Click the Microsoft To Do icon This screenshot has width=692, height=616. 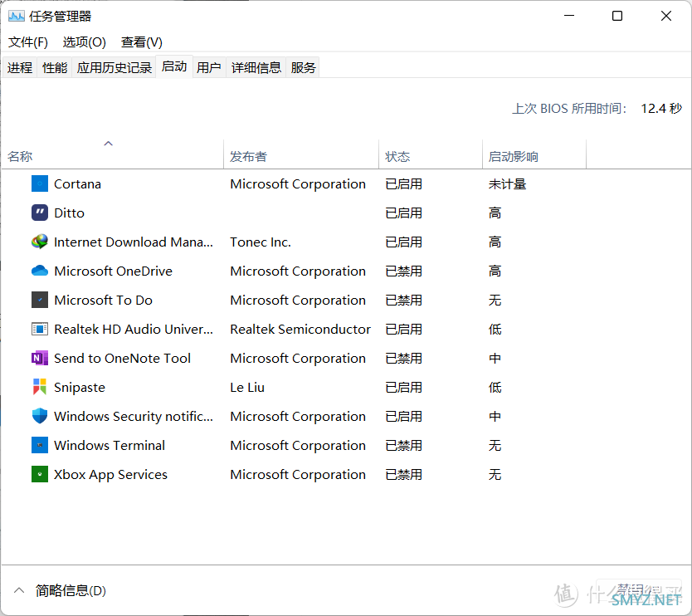[x=40, y=300]
